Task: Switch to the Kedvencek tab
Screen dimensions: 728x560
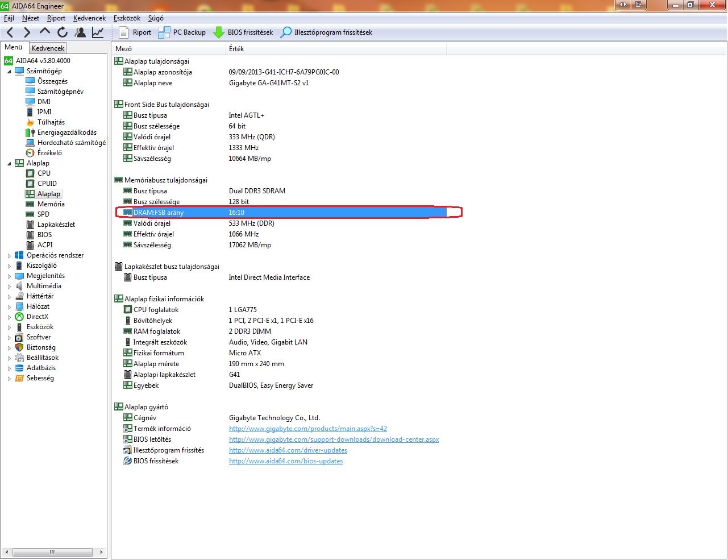Action: click(48, 48)
